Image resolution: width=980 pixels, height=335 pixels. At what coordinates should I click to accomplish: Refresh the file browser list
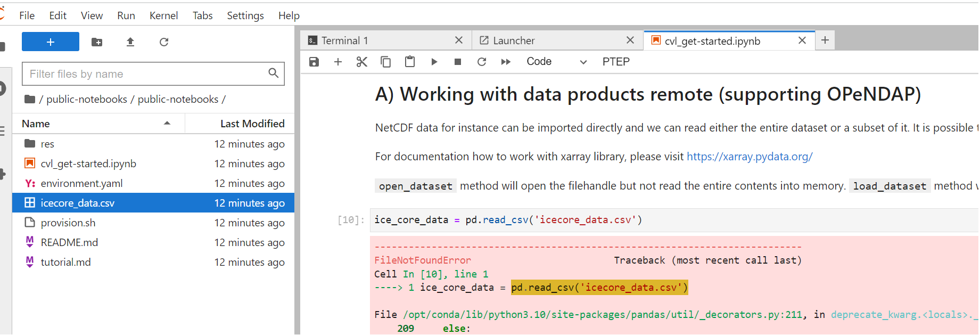point(164,42)
